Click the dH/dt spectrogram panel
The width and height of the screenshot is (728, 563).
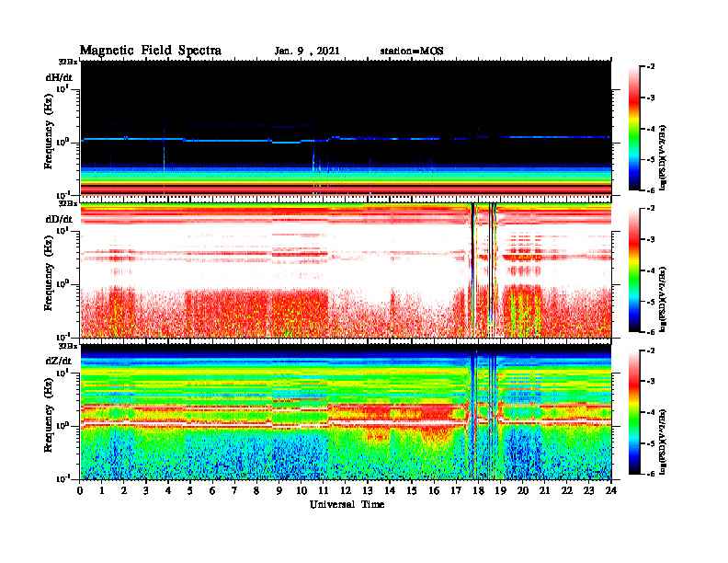pos(346,128)
